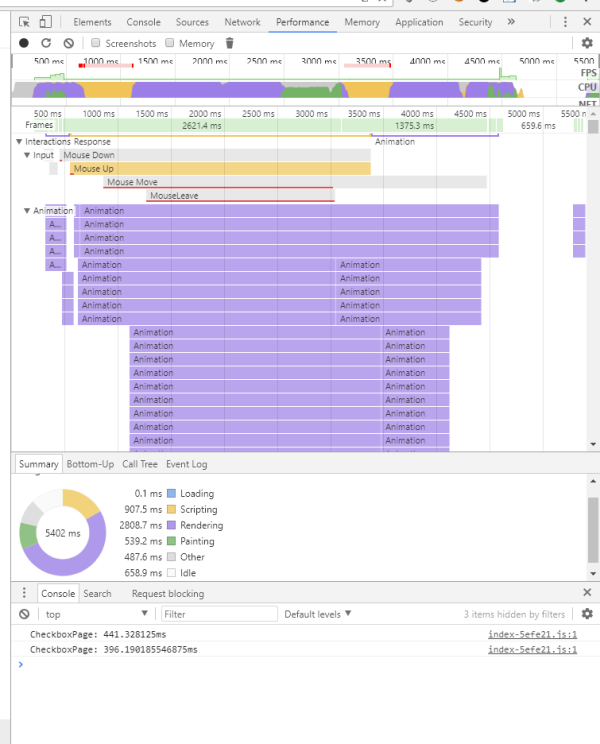Select the Performance tab
Screen dimensions: 600x744
(303, 22)
